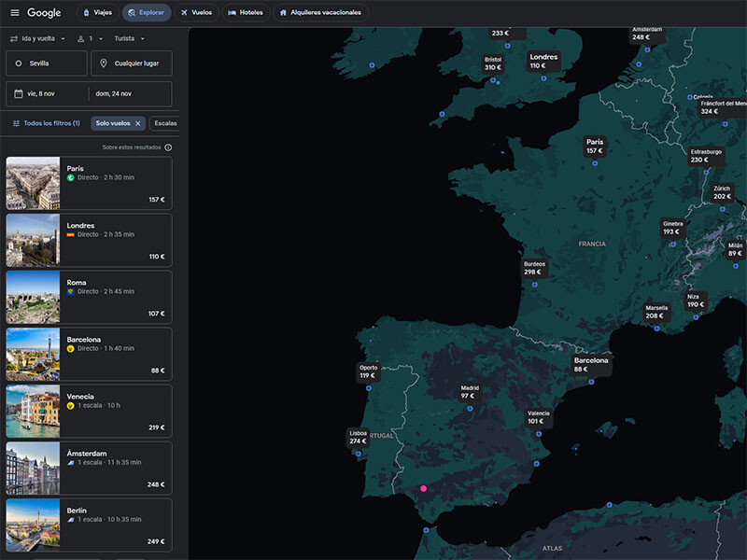This screenshot has height=560, width=747.
Task: Switch to the Viajes tab
Action: pos(98,13)
